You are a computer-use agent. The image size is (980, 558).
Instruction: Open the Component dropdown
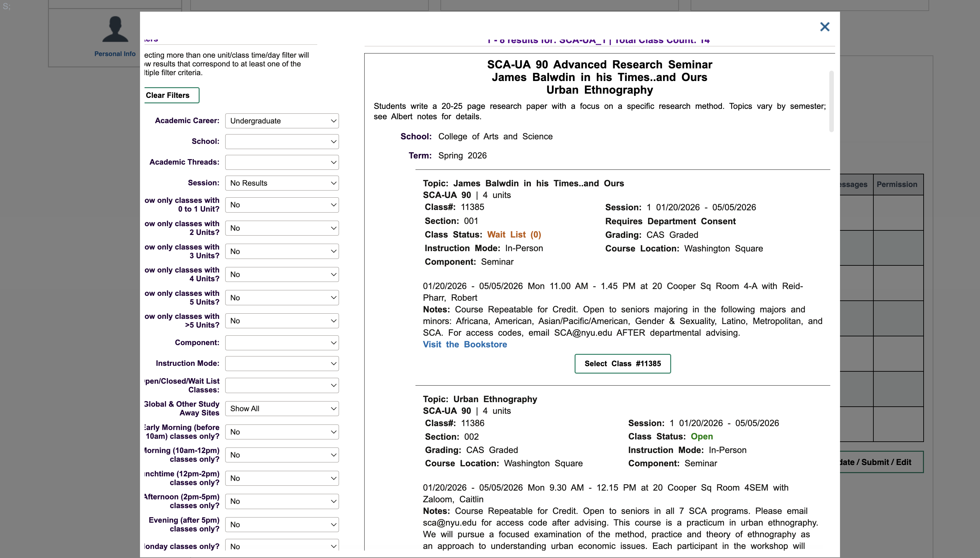281,343
